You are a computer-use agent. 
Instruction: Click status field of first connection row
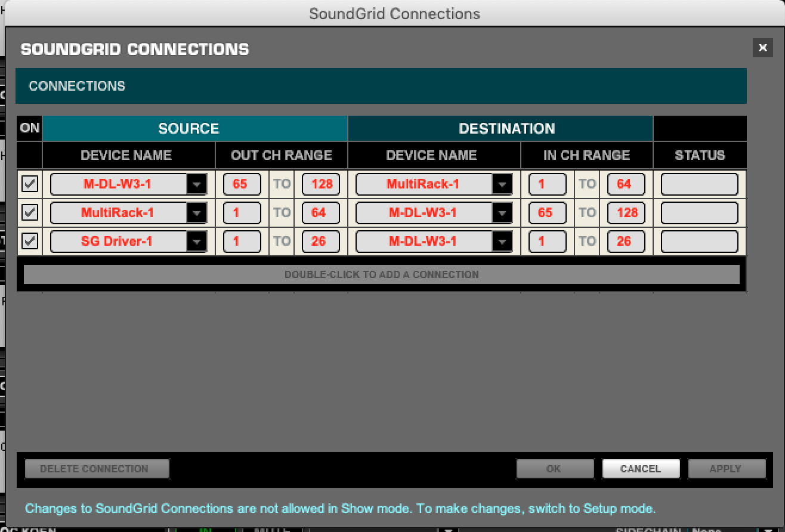click(x=700, y=184)
